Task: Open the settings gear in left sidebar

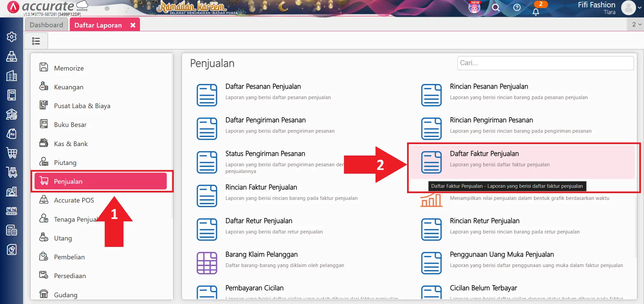Action: (11, 37)
